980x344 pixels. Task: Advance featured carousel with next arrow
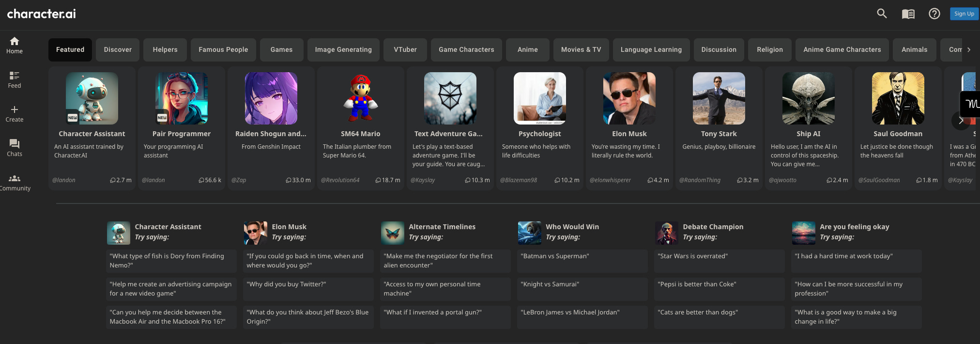(961, 120)
